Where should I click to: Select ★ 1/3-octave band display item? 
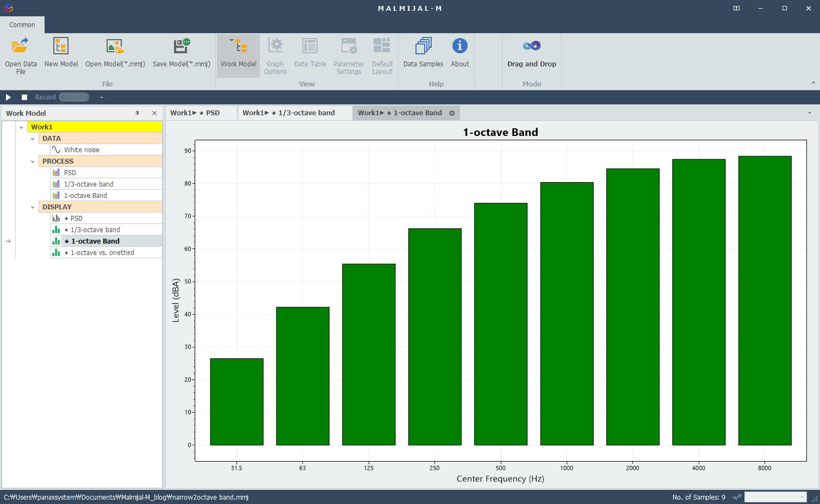coord(106,229)
